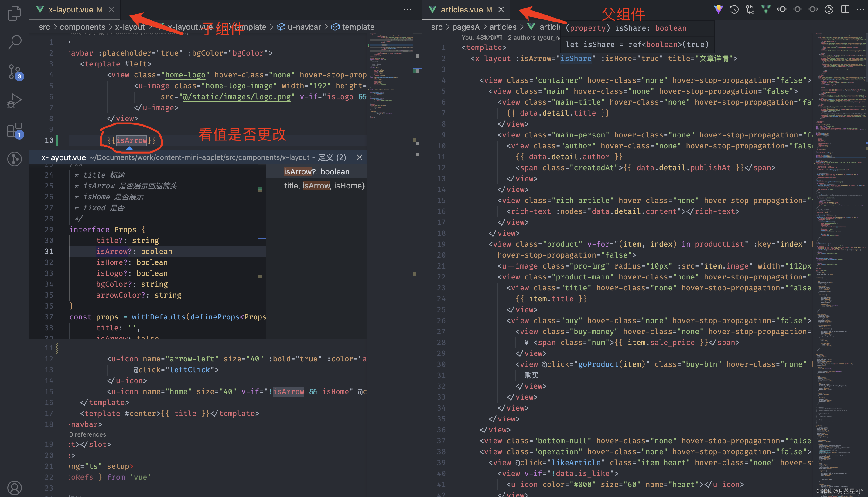
Task: Click the Vue split-editors icon in toolbar
Action: click(766, 10)
